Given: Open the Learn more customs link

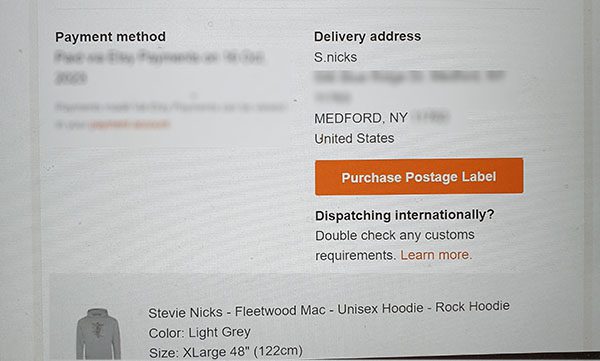Looking at the screenshot, I should point(436,255).
